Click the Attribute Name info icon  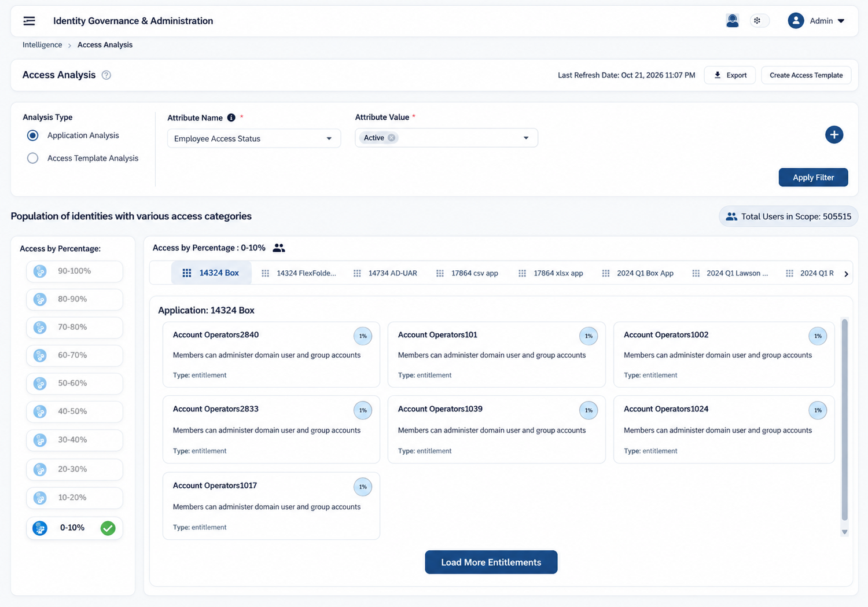click(x=231, y=117)
